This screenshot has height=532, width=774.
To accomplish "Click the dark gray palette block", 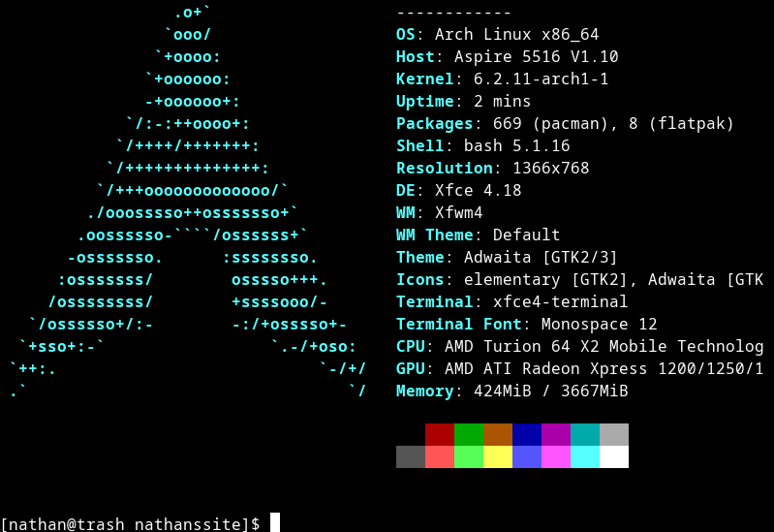I will tap(411, 456).
